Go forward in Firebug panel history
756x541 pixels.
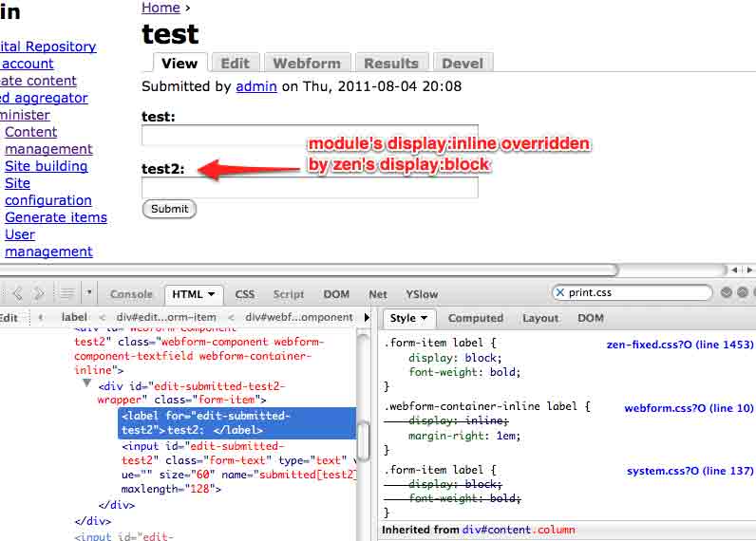click(40, 293)
